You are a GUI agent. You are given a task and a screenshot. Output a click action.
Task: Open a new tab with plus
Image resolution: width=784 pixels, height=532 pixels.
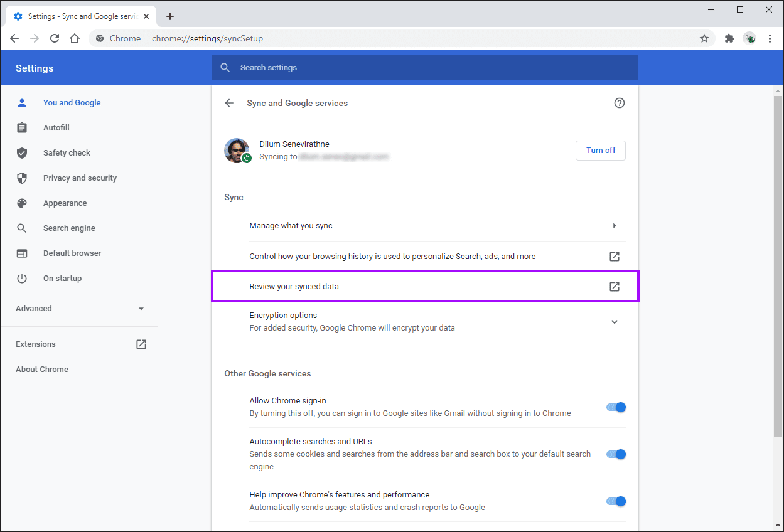170,16
